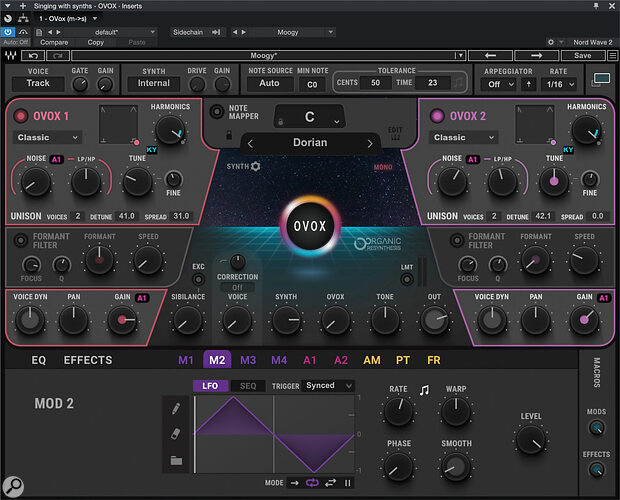
Task: Click the Save button
Action: tap(582, 56)
